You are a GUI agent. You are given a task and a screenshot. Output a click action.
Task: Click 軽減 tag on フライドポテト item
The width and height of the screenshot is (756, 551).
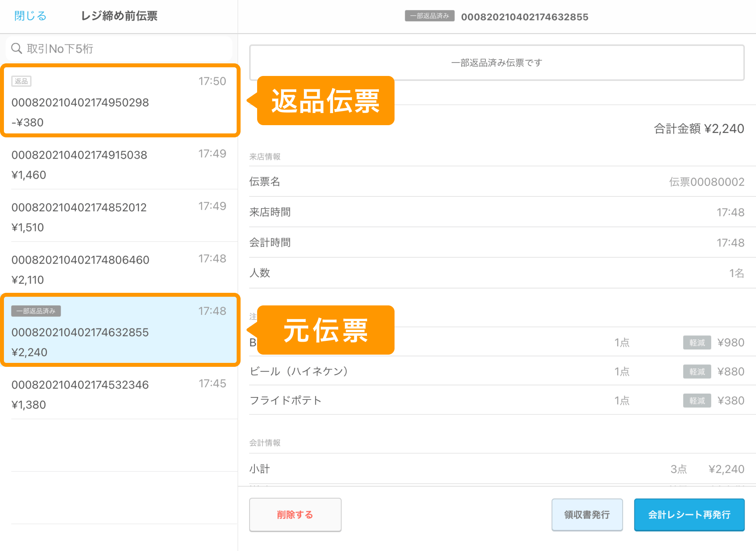(x=697, y=401)
